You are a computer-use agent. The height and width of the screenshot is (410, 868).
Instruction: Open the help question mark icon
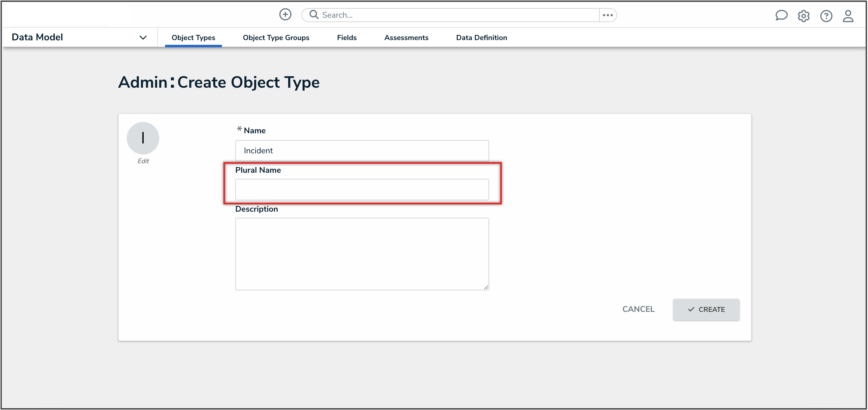point(826,16)
